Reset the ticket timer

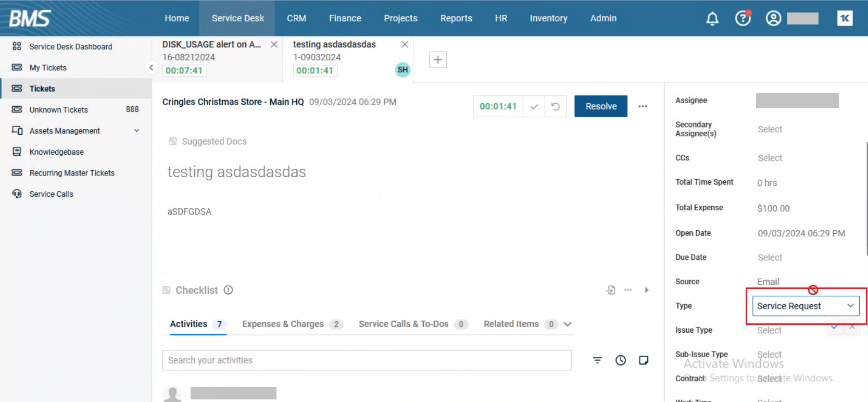pyautogui.click(x=556, y=106)
